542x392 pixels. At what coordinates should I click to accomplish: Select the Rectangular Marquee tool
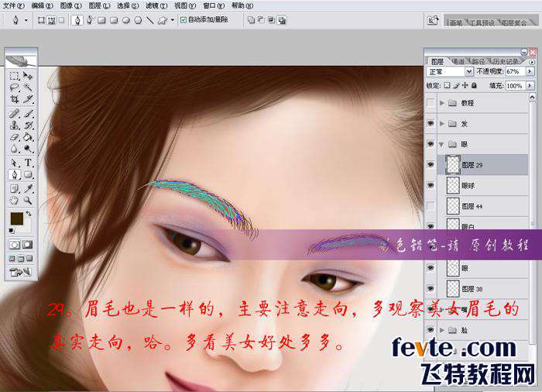tap(14, 76)
